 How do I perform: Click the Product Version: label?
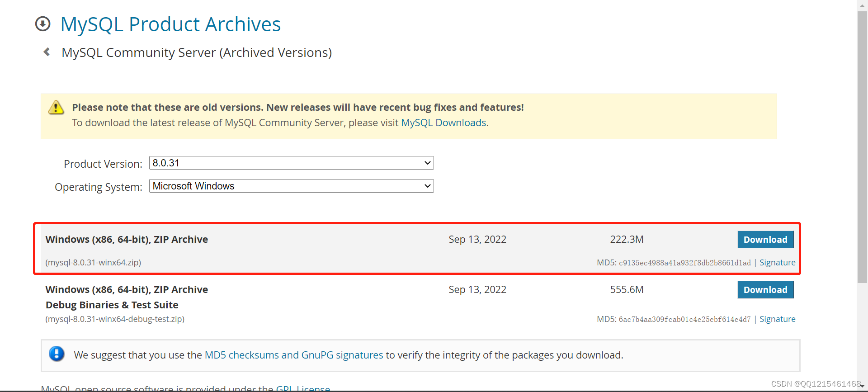click(103, 164)
